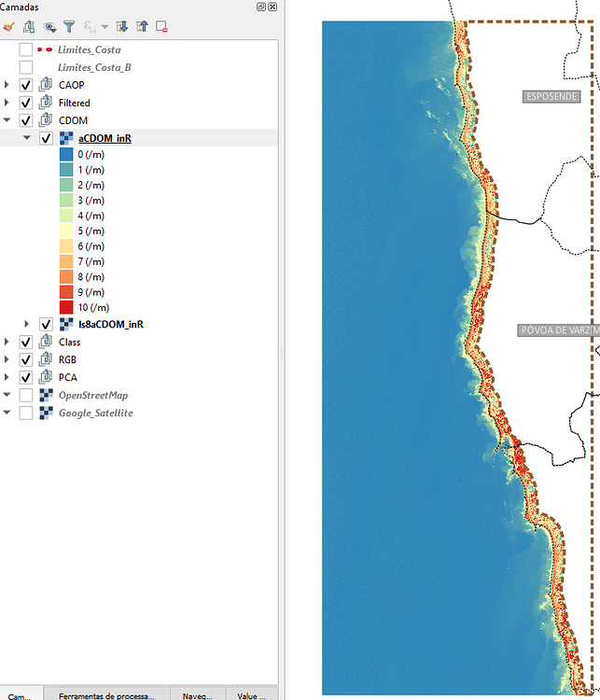
Task: Enable the Limites_Costa layer checkbox
Action: point(26,49)
